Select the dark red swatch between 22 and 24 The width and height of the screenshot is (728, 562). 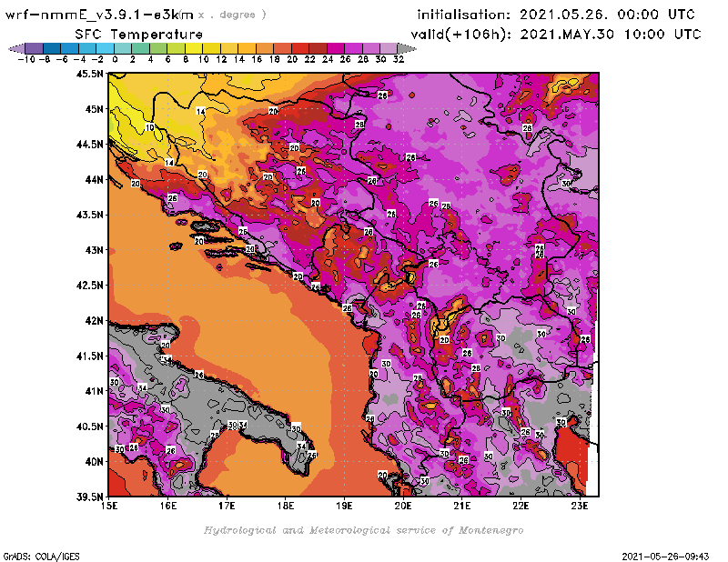(318, 48)
